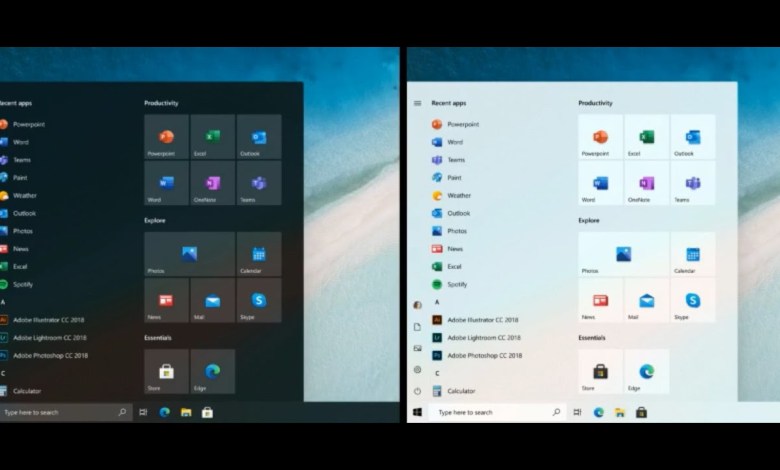Click the Windows Start button on light taskbar

417,412
